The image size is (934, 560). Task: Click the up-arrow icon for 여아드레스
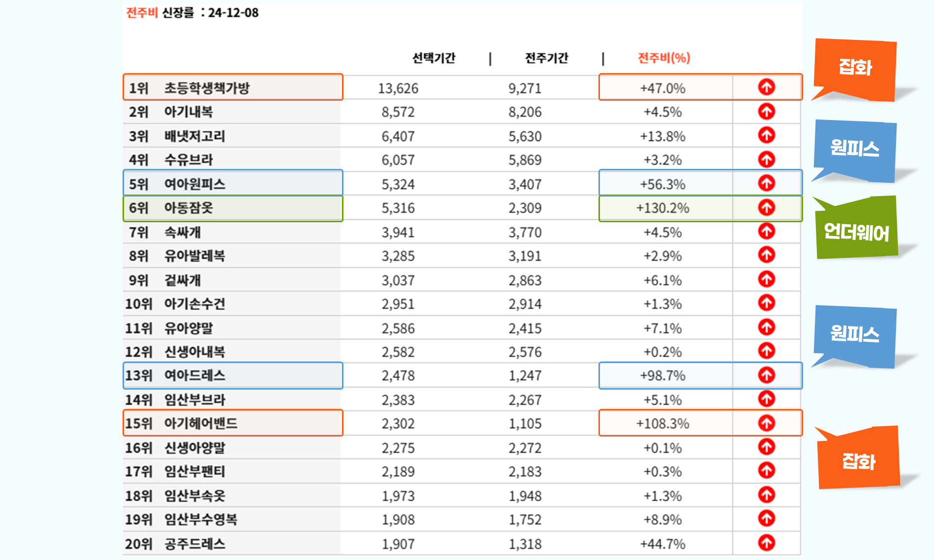766,375
